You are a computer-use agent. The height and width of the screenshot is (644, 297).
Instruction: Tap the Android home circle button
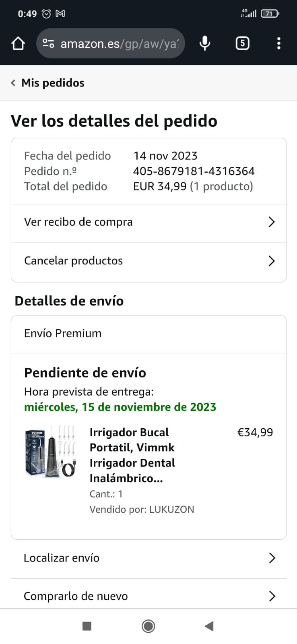click(x=148, y=626)
